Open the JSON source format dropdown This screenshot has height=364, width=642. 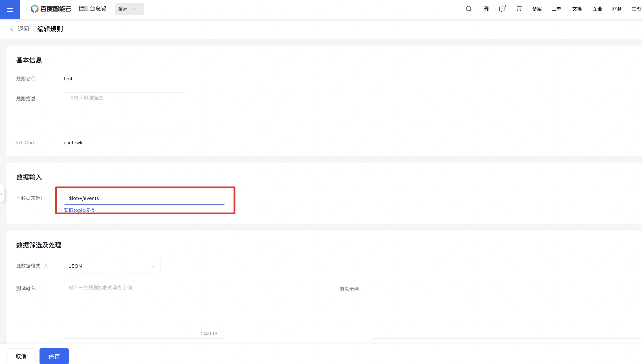coord(112,266)
